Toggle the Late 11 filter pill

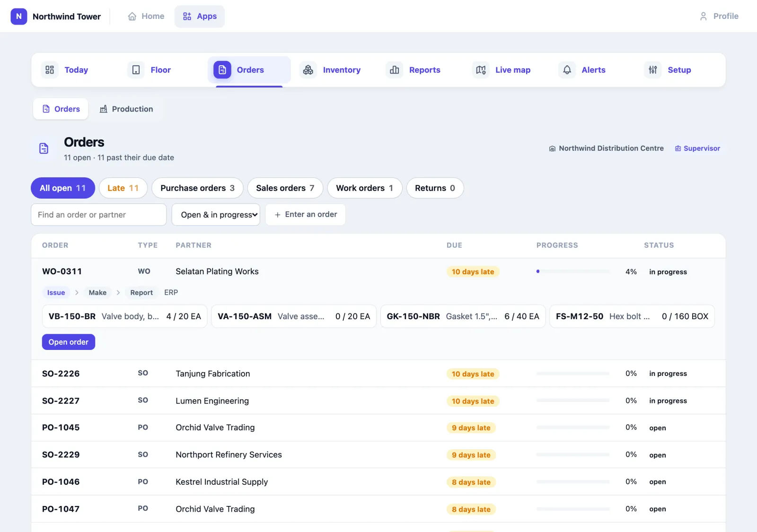pos(123,188)
